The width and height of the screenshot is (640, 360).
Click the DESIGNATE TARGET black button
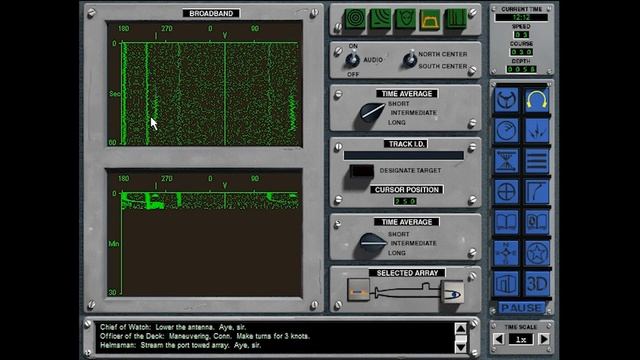[362, 171]
